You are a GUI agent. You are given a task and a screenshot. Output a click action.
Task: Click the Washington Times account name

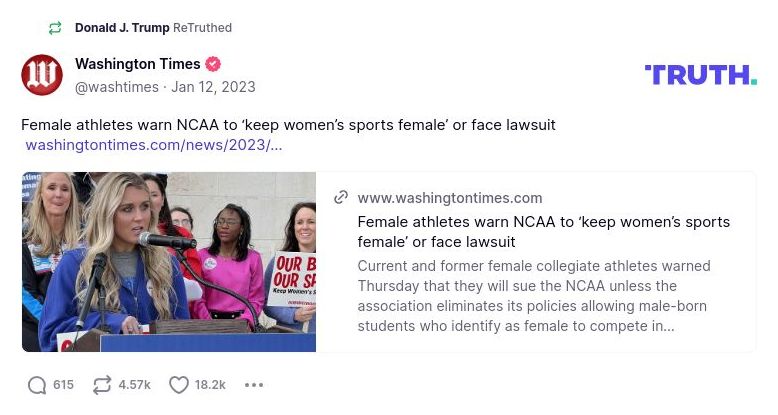[x=138, y=64]
